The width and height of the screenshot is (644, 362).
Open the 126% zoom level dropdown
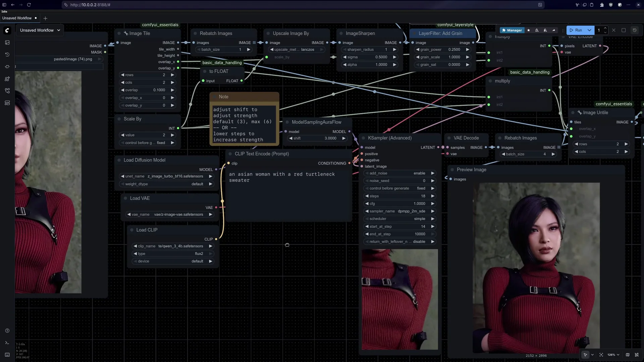(613, 355)
